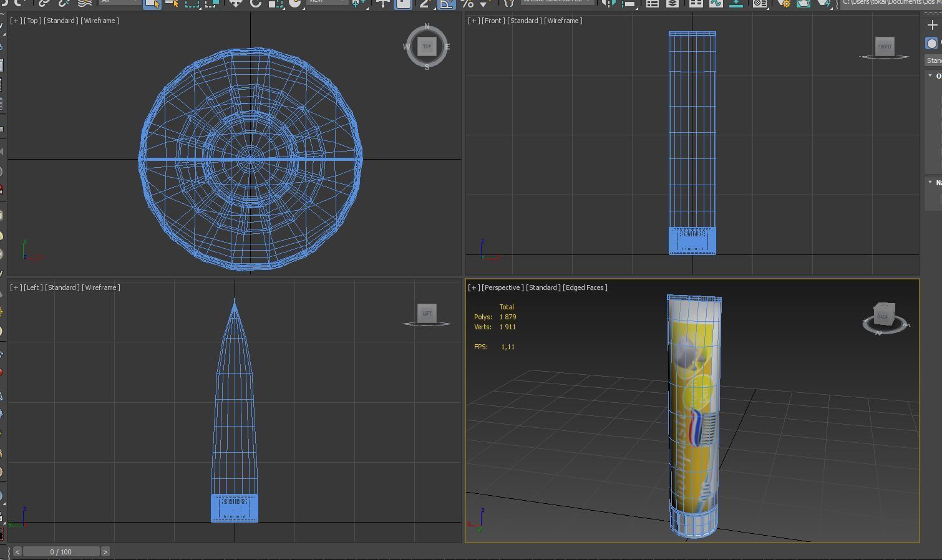Open the Curve Editor

[x=716, y=3]
